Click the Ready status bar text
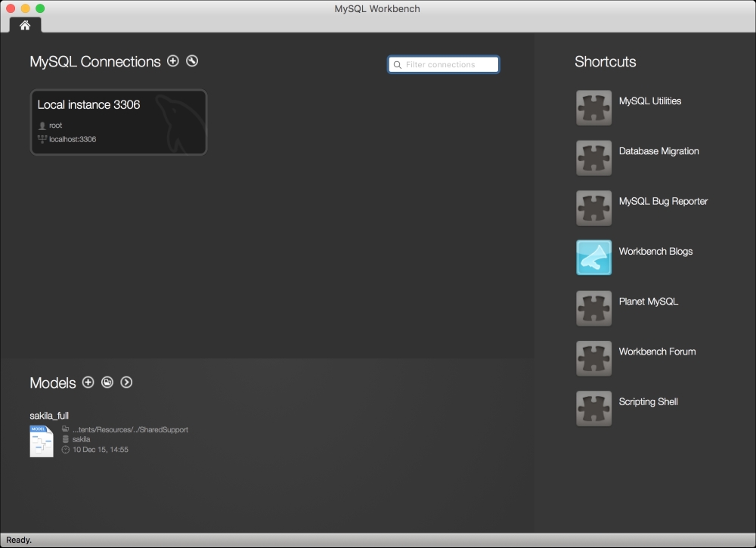The image size is (756, 548). tap(19, 540)
